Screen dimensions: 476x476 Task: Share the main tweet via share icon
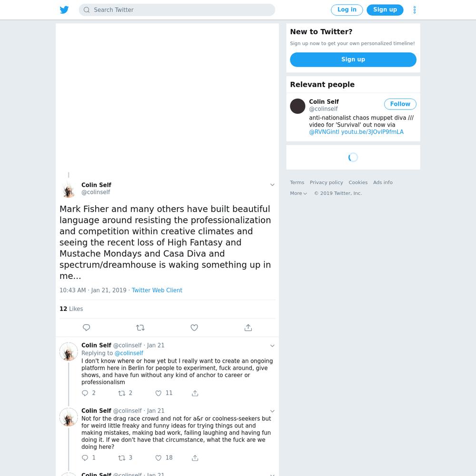[x=248, y=327]
